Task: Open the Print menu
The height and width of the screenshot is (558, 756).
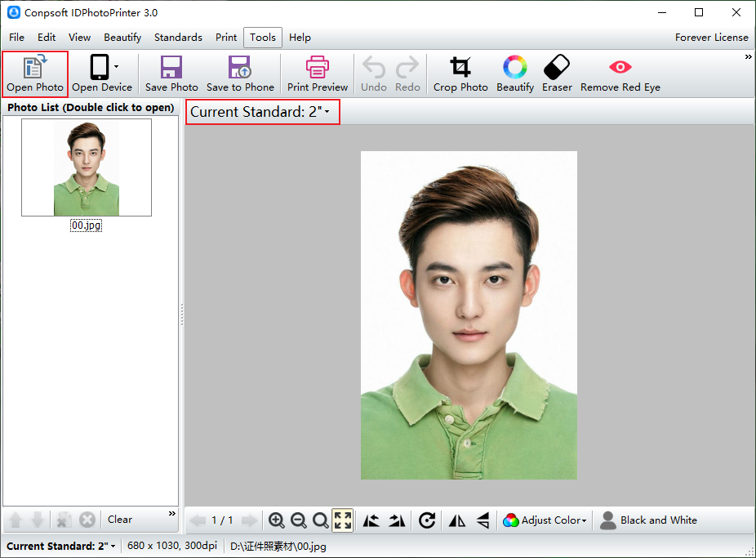Action: pyautogui.click(x=226, y=37)
